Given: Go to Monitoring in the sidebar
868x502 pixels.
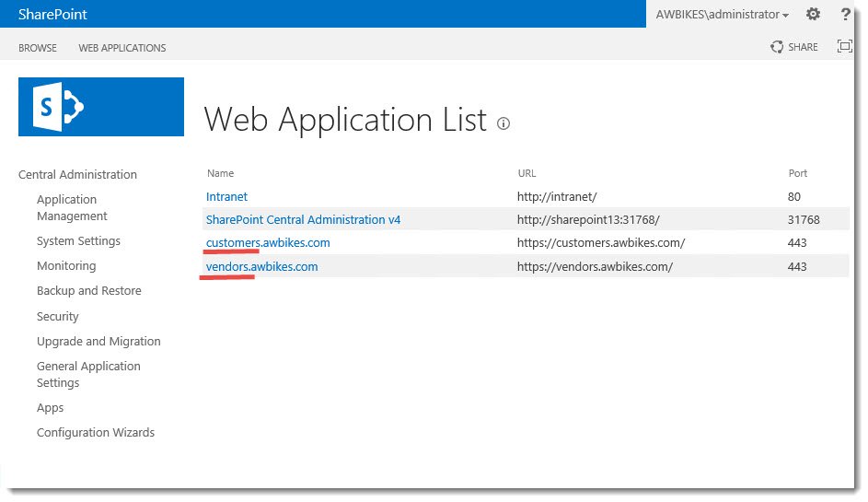Looking at the screenshot, I should point(66,266).
